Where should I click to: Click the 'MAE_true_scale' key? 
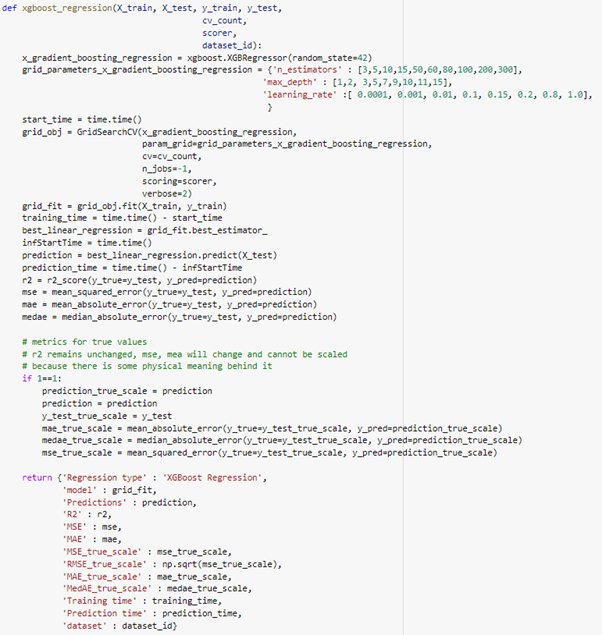click(x=102, y=577)
